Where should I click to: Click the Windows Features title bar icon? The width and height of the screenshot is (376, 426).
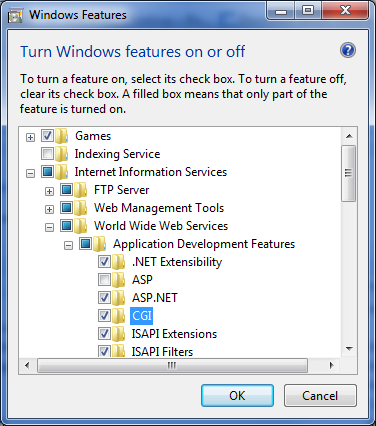(x=15, y=15)
